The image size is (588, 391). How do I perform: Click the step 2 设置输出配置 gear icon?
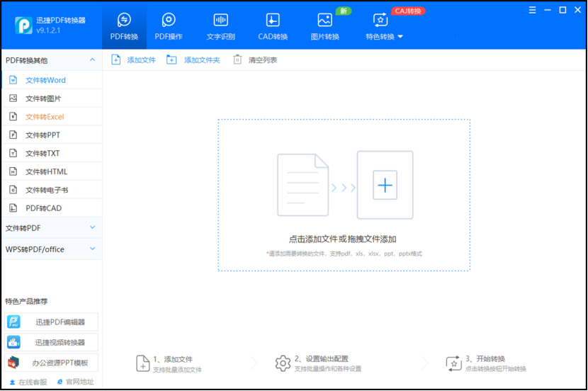tap(283, 363)
